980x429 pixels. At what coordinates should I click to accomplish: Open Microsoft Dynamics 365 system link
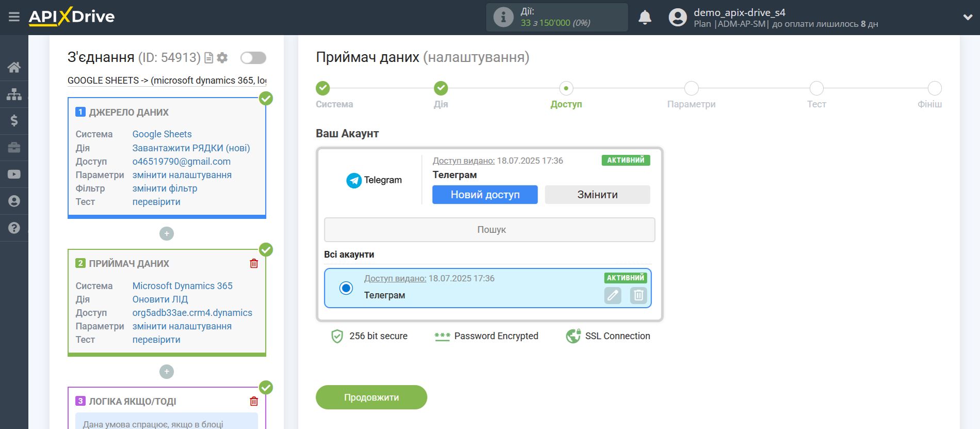point(183,286)
